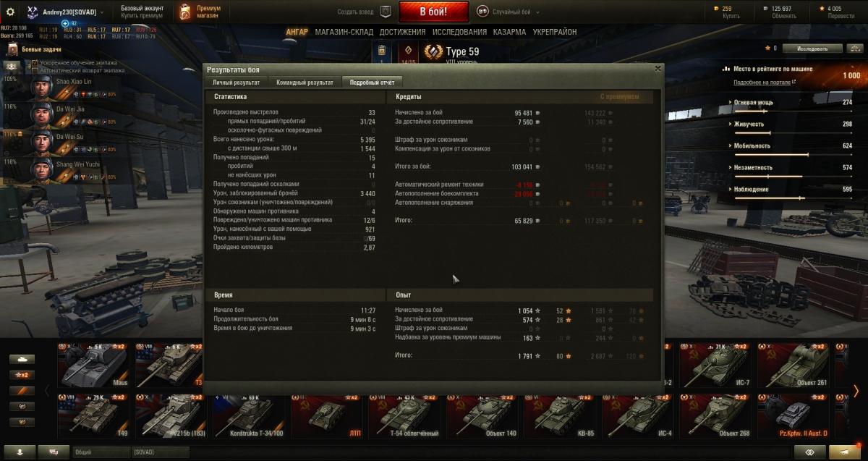This screenshot has width=868, height=461.
Task: Open the Командный результат tab
Action: point(305,83)
